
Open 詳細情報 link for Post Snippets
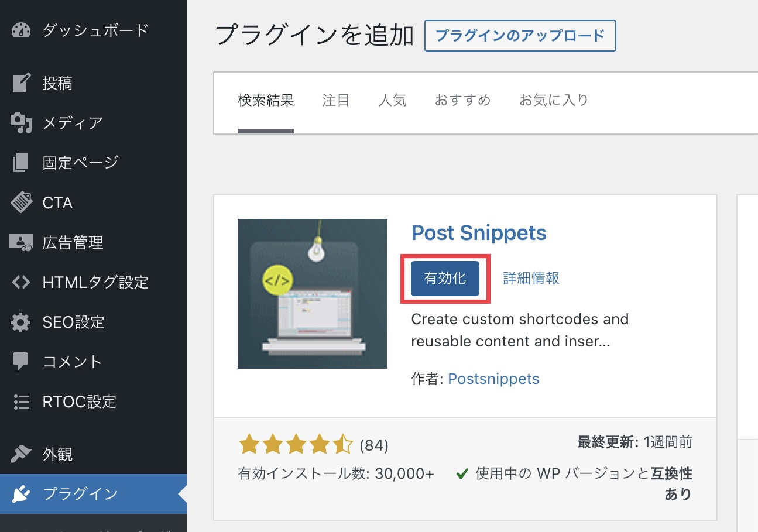tap(531, 278)
